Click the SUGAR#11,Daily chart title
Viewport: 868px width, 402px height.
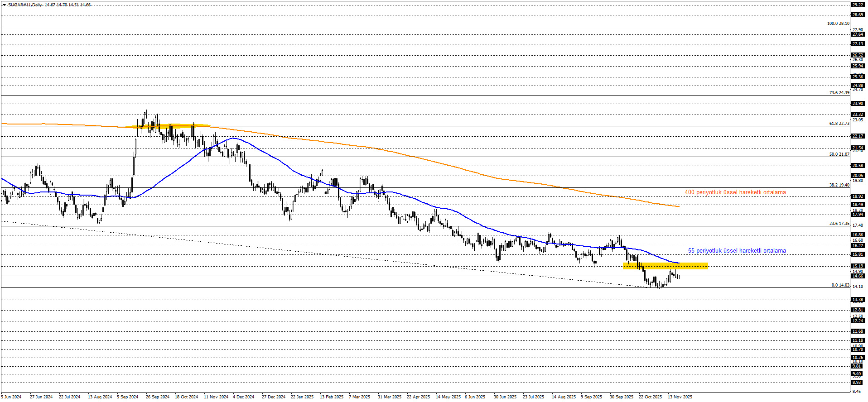pyautogui.click(x=25, y=5)
